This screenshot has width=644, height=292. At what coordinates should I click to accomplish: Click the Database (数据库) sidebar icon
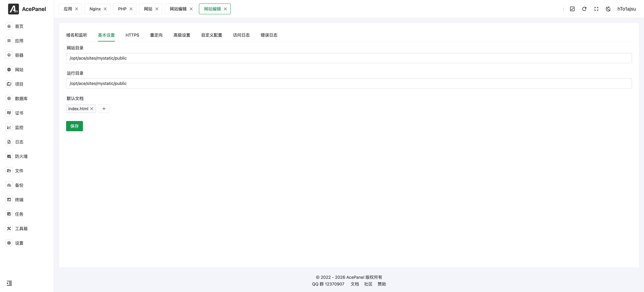tap(9, 98)
